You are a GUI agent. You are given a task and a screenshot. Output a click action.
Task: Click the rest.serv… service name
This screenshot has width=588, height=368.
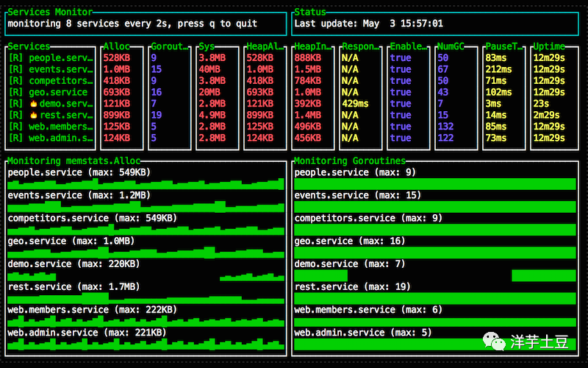[x=66, y=116]
